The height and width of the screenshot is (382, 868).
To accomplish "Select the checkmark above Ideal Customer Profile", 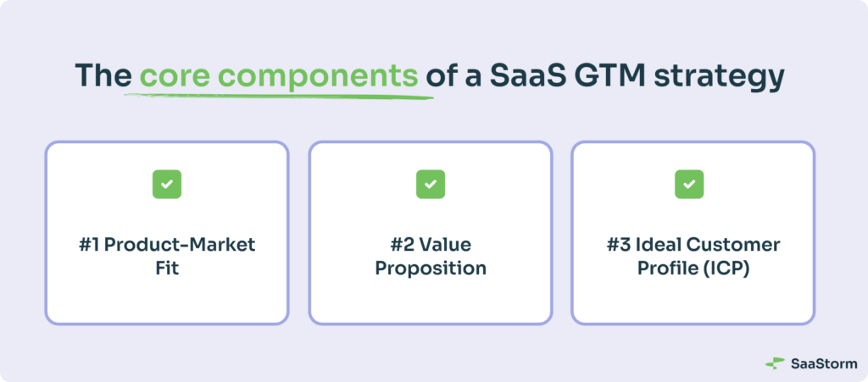I will tap(689, 185).
